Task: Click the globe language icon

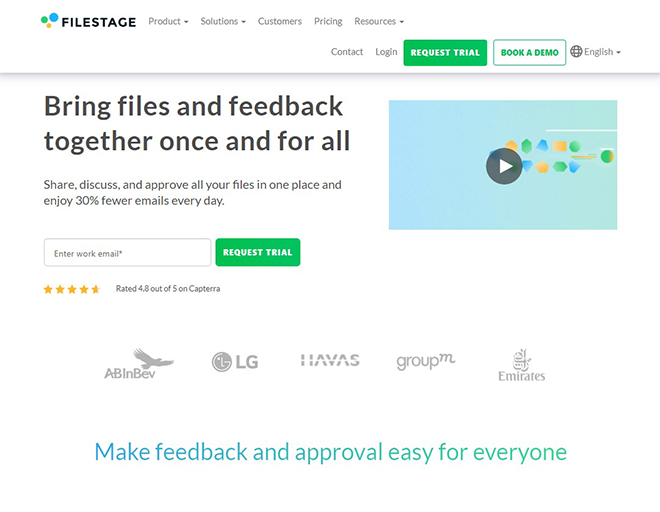Action: pyautogui.click(x=576, y=51)
